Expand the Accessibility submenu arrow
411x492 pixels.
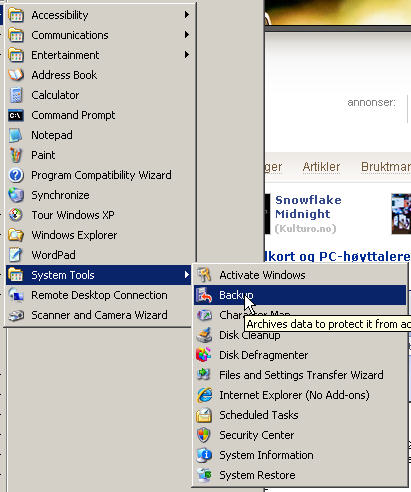coord(187,15)
